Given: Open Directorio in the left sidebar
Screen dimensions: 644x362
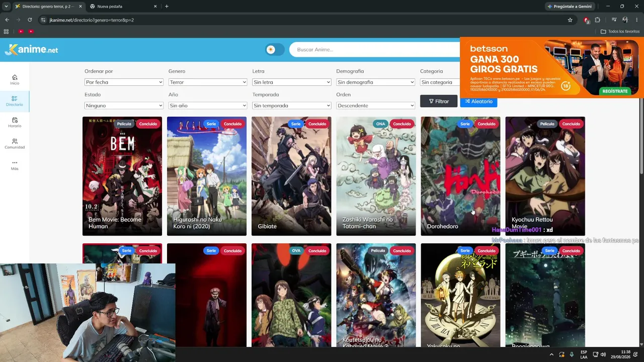Looking at the screenshot, I should click(x=15, y=101).
